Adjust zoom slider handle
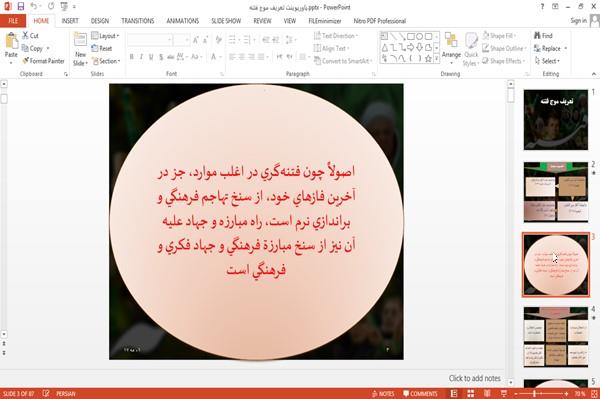This screenshot has height=399, width=600. point(534,394)
